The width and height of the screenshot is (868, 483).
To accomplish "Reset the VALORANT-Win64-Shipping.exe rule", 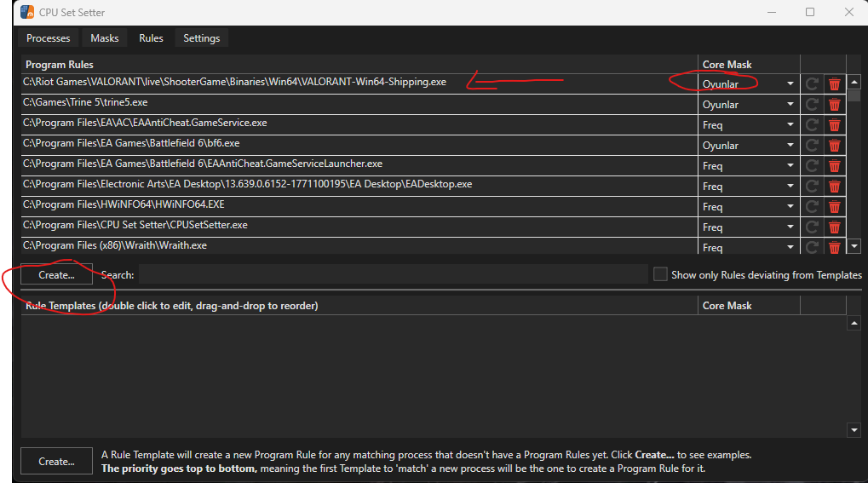I will click(812, 84).
